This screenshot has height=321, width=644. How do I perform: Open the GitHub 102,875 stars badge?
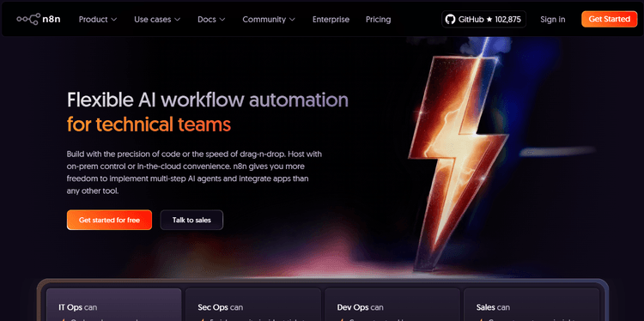point(483,19)
